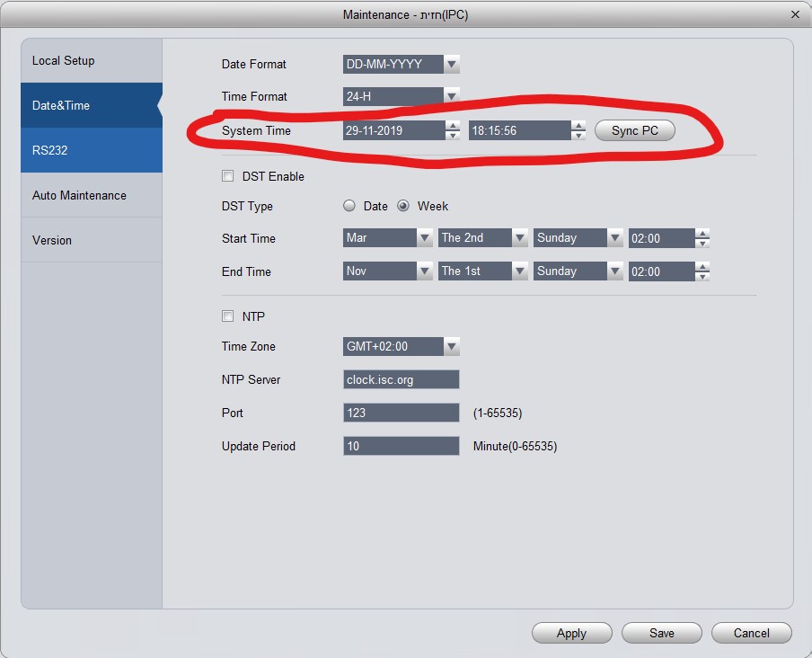Image resolution: width=812 pixels, height=658 pixels.
Task: Click the Update Period input field
Action: [401, 446]
